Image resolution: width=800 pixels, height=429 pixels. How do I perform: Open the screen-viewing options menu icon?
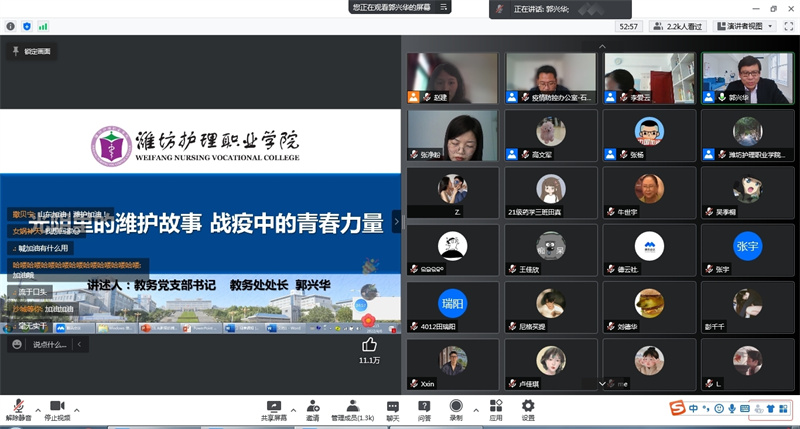tap(443, 7)
